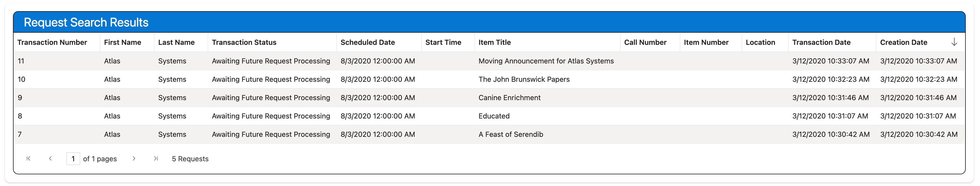The width and height of the screenshot is (980, 186).
Task: Sort by Scheduled Date column header
Action: [367, 43]
